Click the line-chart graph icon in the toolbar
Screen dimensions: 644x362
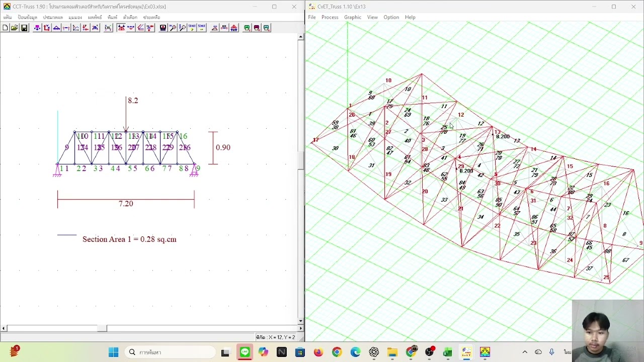tap(75, 28)
